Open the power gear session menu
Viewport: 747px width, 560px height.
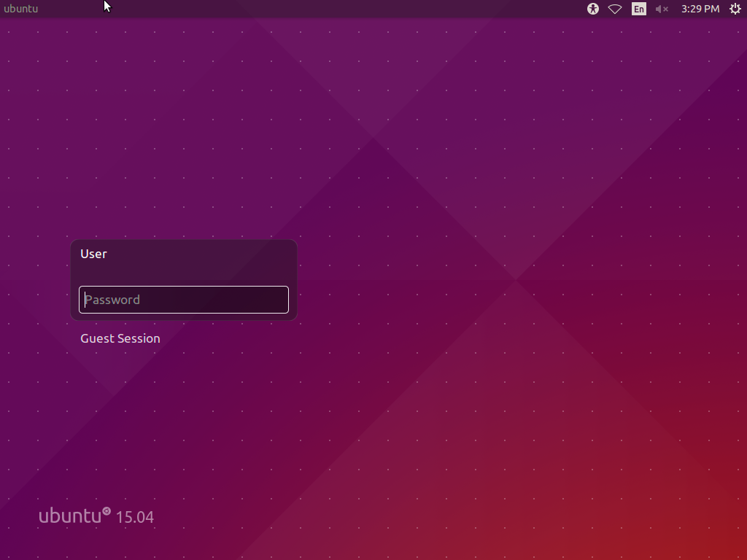[735, 9]
